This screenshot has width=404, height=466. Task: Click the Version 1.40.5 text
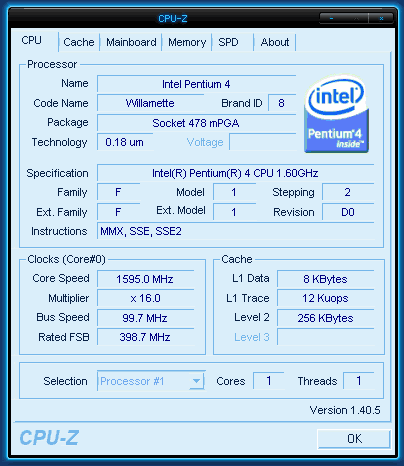click(x=345, y=410)
